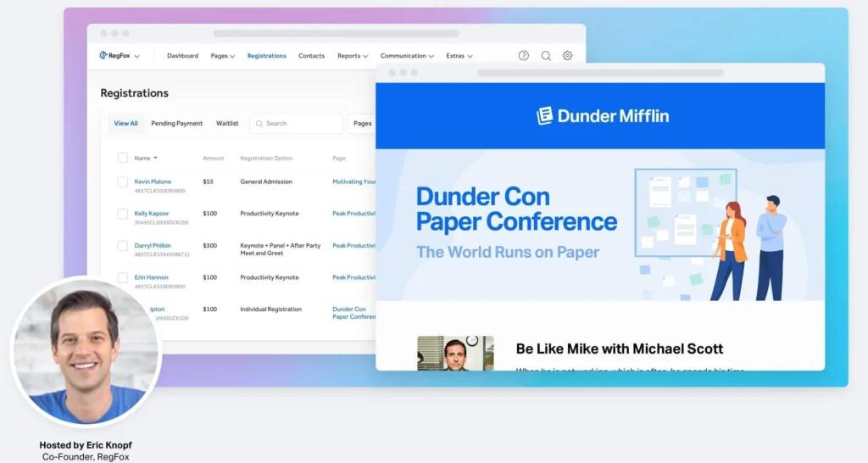Check the box for Kelly Kapoor
This screenshot has width=868, height=463.
point(123,214)
